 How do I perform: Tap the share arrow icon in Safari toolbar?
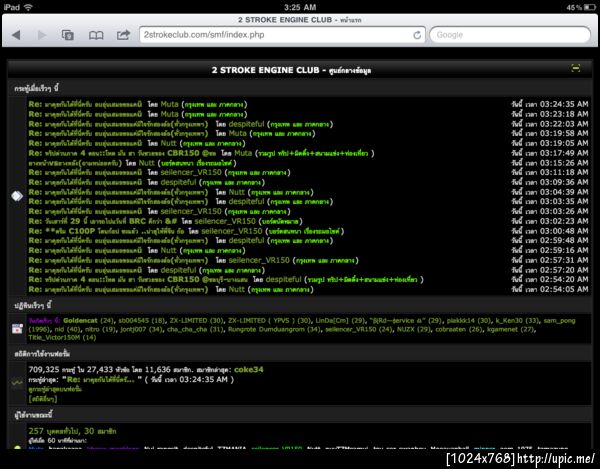point(123,35)
